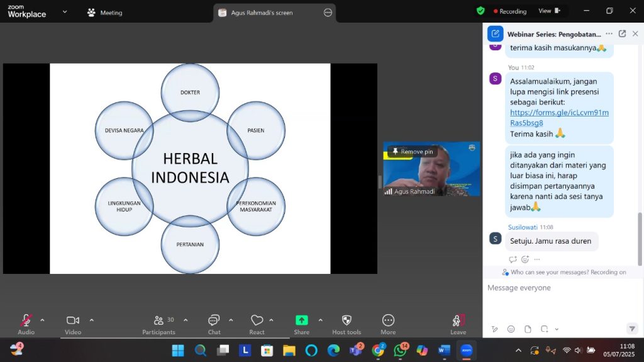Open the Participants list

(x=159, y=321)
